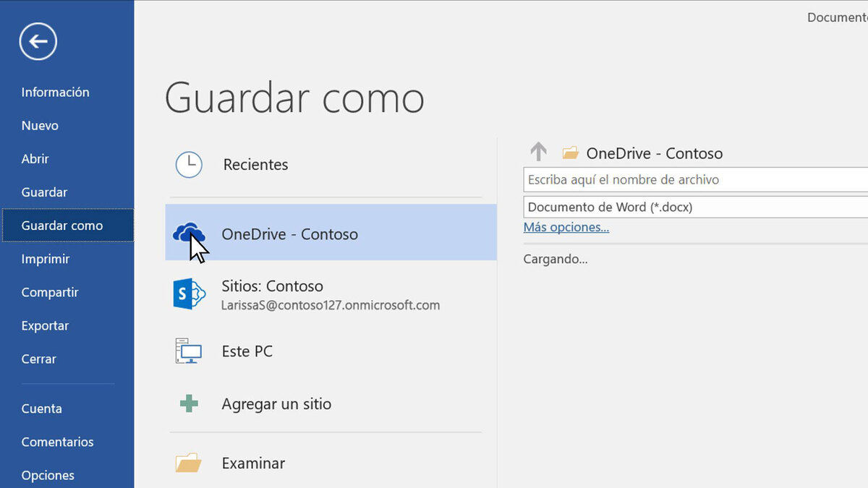Open Cuenta settings in sidebar

(x=41, y=408)
